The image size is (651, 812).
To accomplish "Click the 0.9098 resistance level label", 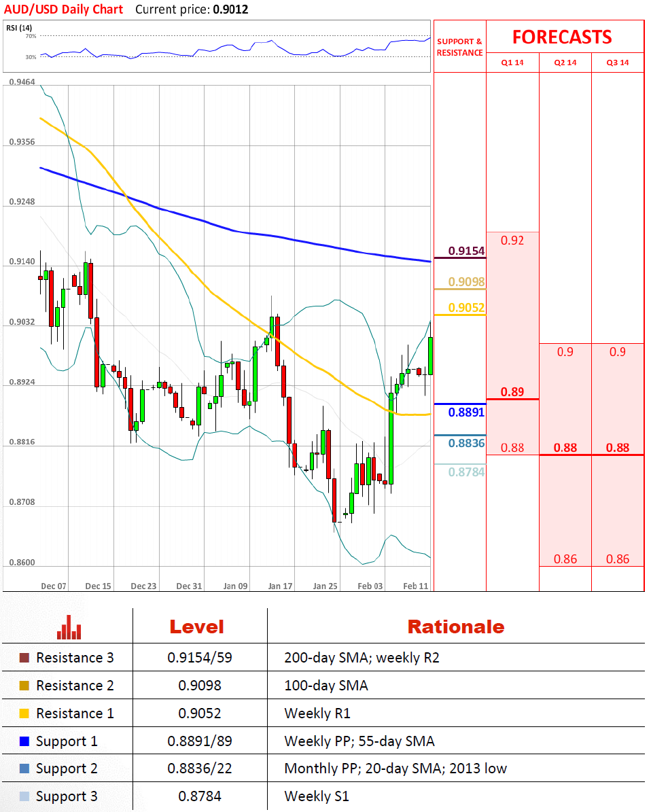I will 466,282.
